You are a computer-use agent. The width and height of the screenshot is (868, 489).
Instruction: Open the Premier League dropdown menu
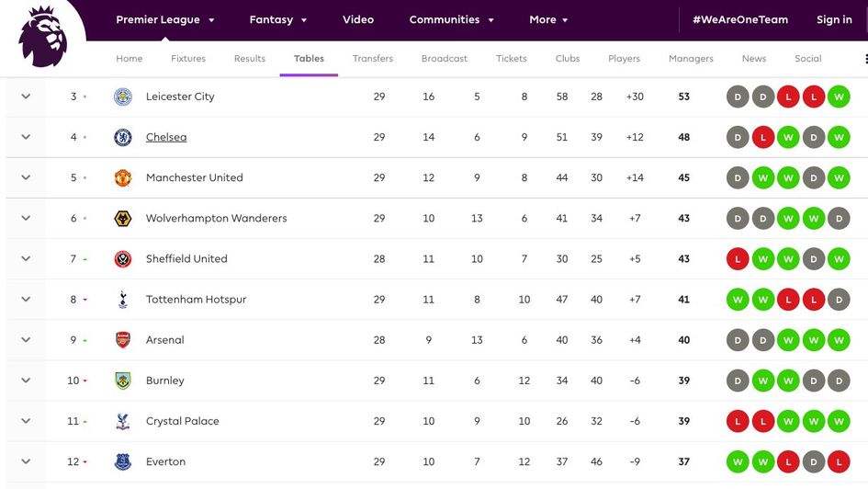click(165, 19)
